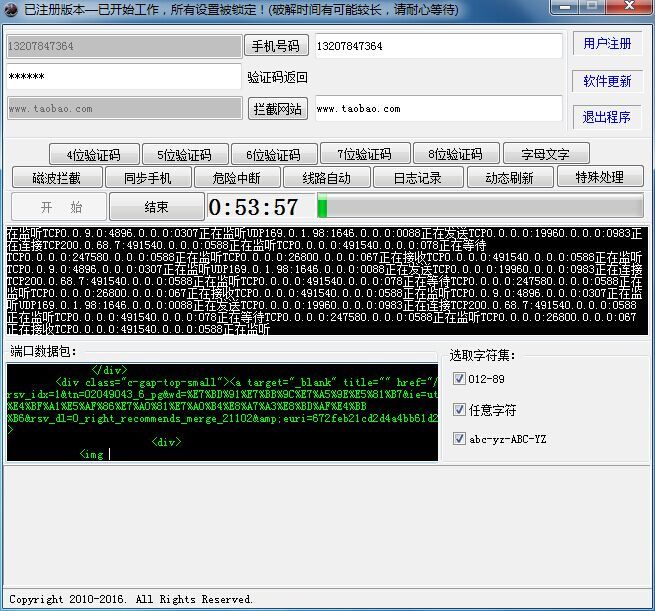Screen dimensions: 655x611
Task: Click the green progress bar
Action: pos(479,207)
